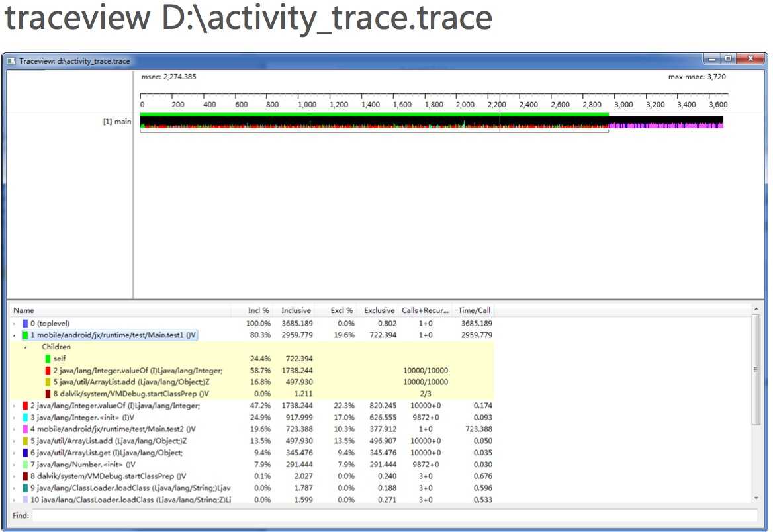Click olive swatch of child ArrayList.add under Children
This screenshot has height=532, width=773.
click(48, 382)
